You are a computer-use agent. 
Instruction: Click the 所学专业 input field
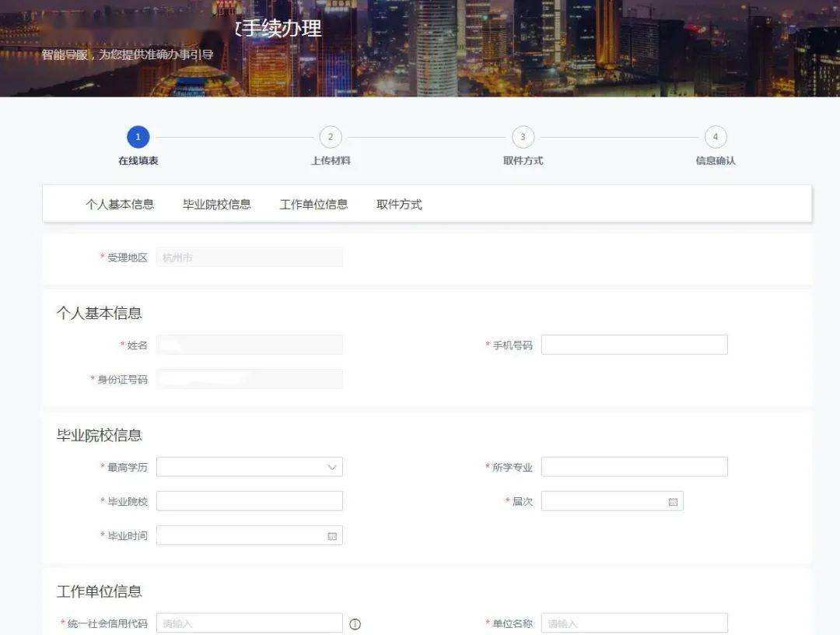tap(634, 467)
